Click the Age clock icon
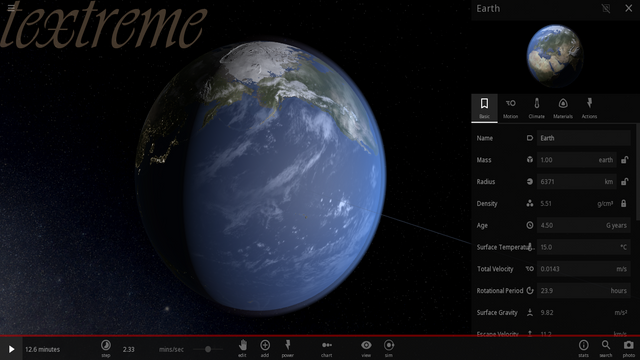 tap(530, 225)
